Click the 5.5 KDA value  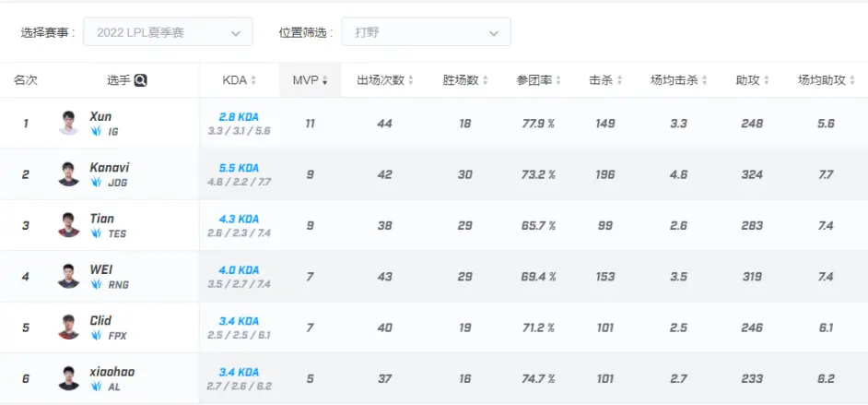pyautogui.click(x=240, y=168)
